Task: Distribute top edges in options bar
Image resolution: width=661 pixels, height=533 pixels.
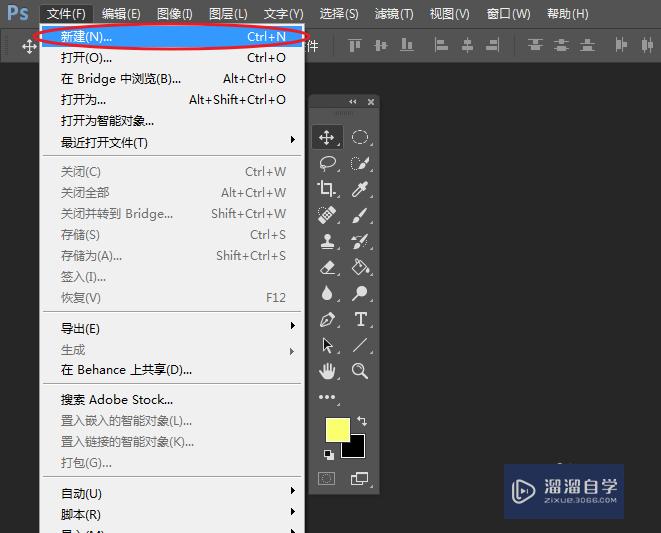Action: pos(535,45)
